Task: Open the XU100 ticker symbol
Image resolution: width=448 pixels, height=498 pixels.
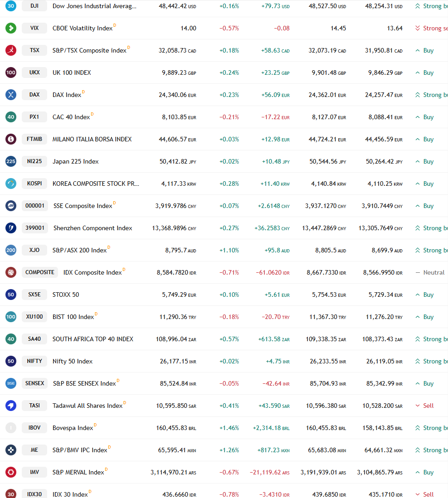Action: tap(34, 317)
